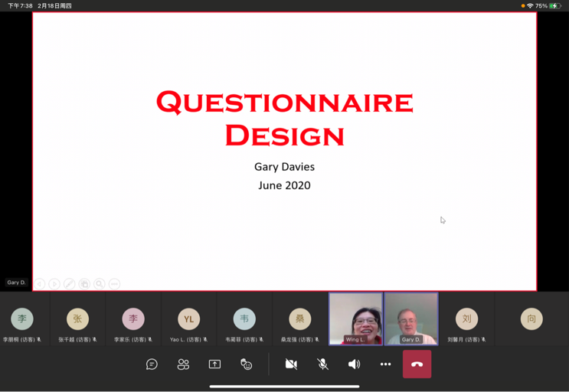Select Wing L. video thumbnail
The width and height of the screenshot is (569, 392).
point(355,318)
